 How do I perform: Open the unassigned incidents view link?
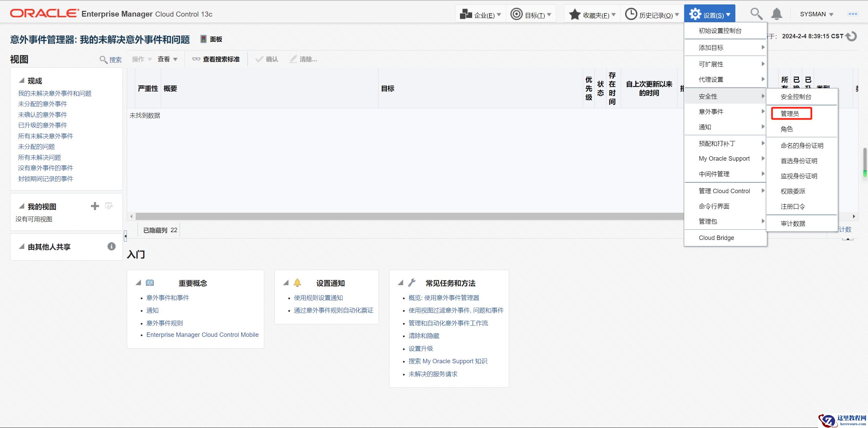pyautogui.click(x=42, y=104)
